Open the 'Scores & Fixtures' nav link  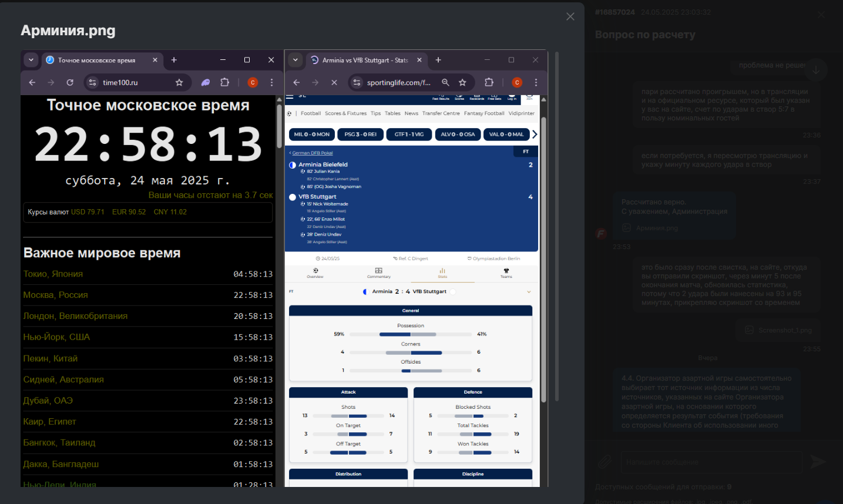pyautogui.click(x=345, y=113)
